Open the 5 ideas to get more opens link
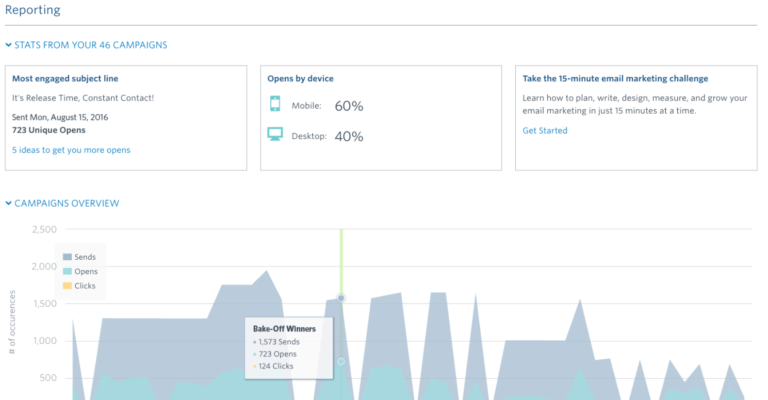 [x=71, y=150]
